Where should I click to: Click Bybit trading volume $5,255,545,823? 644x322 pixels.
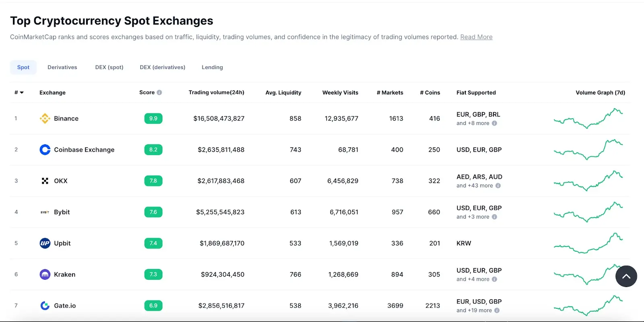(220, 212)
